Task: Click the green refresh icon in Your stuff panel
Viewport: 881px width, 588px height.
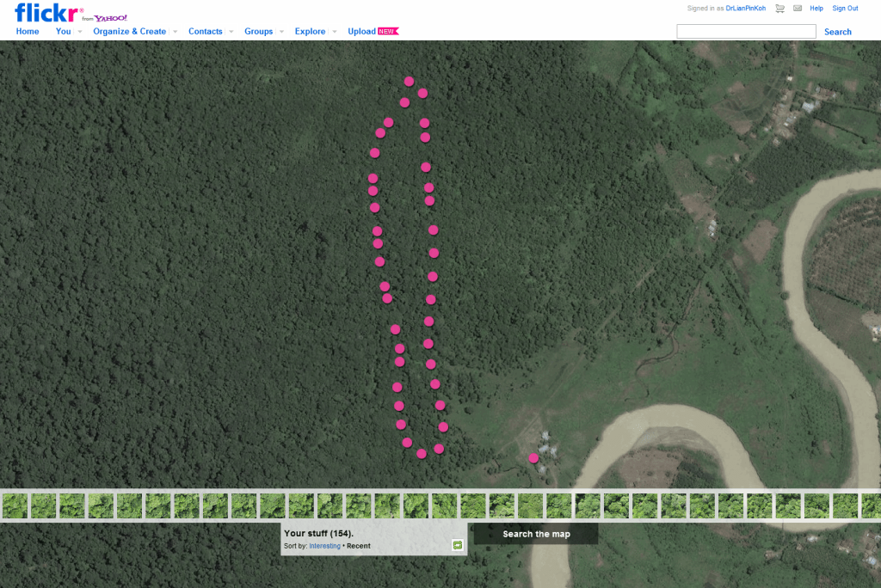Action: (458, 545)
